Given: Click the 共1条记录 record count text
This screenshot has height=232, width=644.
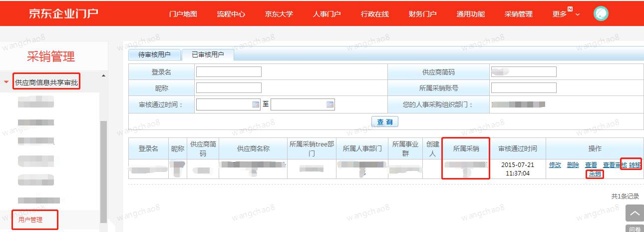Looking at the screenshot, I should (x=625, y=196).
